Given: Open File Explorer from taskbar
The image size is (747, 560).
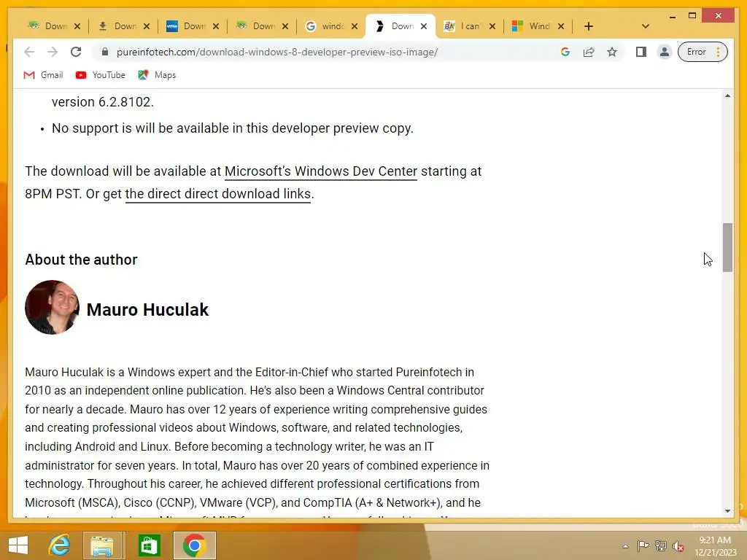Looking at the screenshot, I should [102, 545].
